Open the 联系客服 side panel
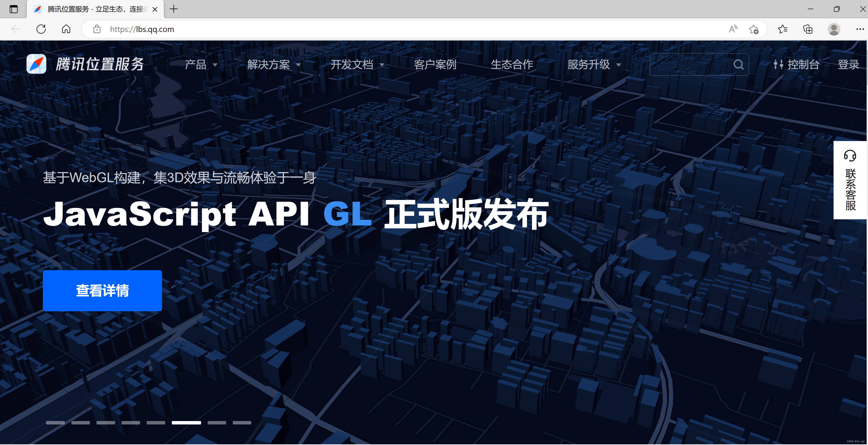 [850, 180]
